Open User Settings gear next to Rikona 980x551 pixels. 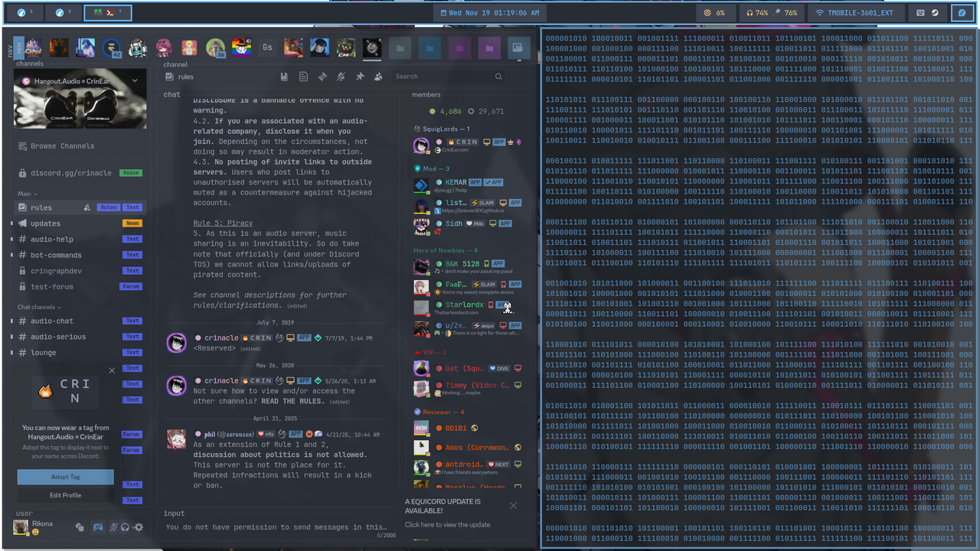click(x=138, y=527)
